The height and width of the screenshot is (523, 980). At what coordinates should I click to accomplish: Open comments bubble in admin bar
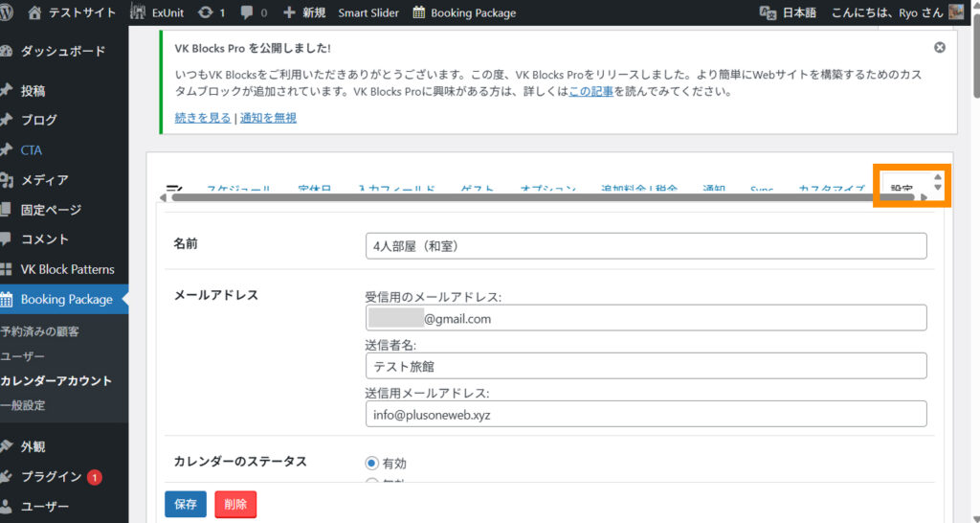coord(247,12)
